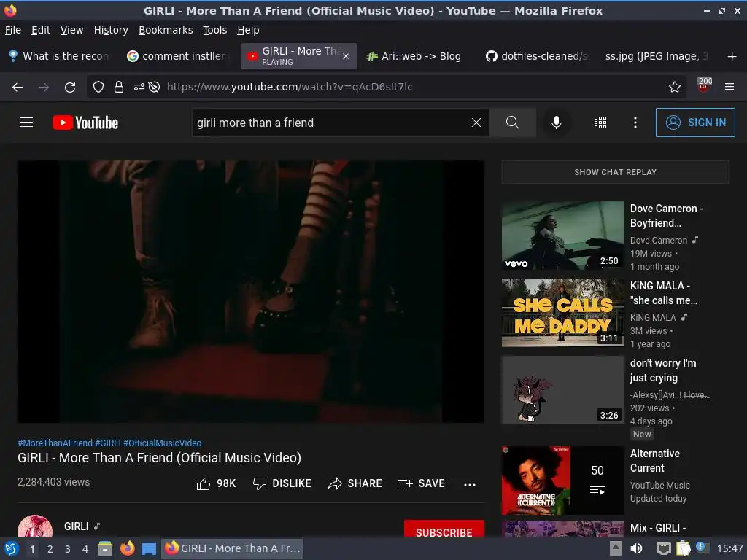Reload the page in Firefox

click(70, 87)
